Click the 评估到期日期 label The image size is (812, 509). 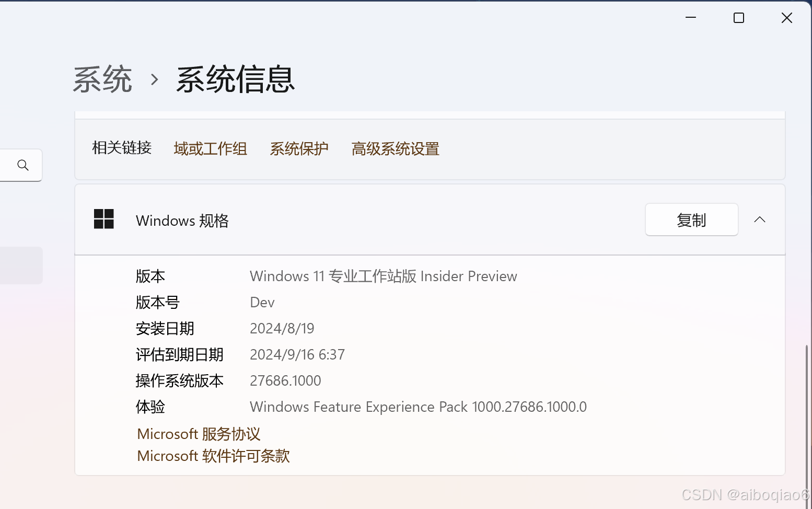(180, 354)
